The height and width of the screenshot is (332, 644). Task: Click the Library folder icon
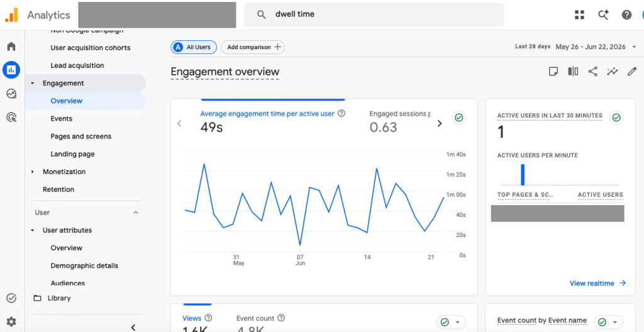pyautogui.click(x=37, y=298)
